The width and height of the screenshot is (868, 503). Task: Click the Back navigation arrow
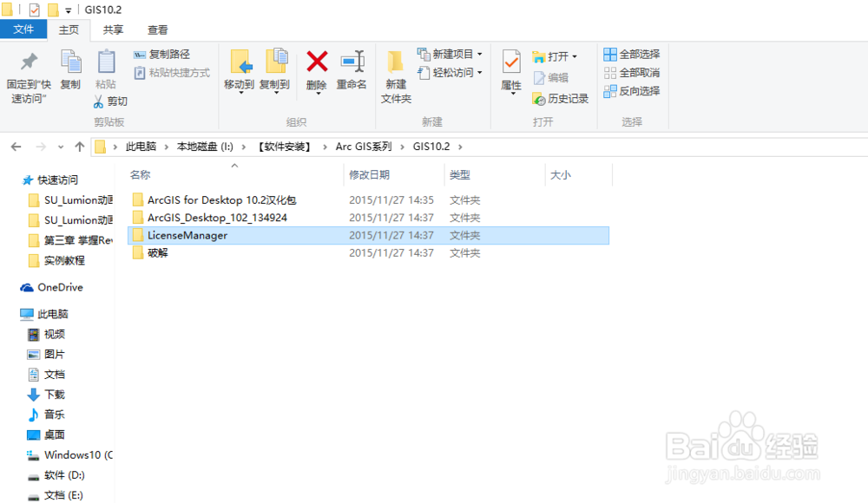[x=16, y=147]
